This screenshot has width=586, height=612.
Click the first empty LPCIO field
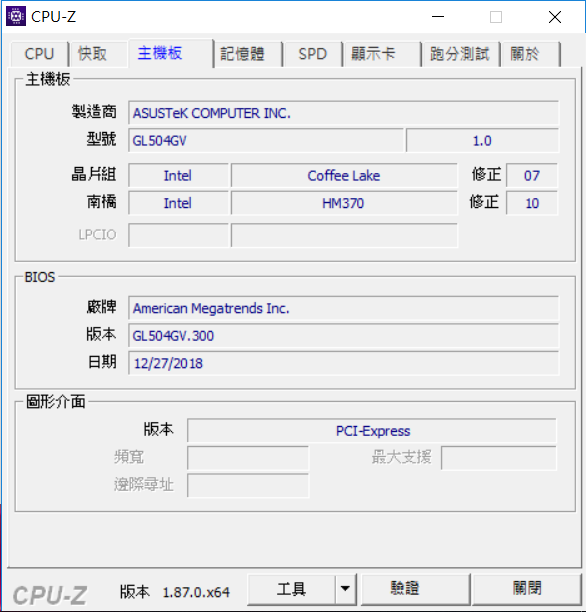[178, 235]
